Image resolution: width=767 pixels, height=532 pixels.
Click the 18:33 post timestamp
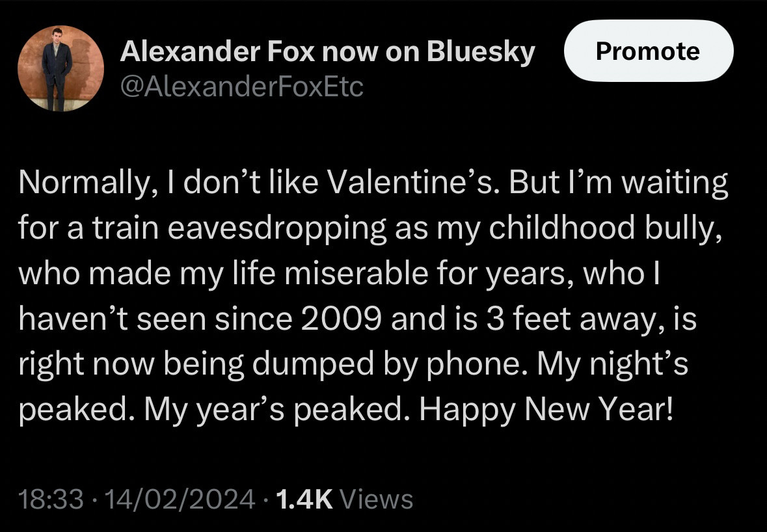pos(51,499)
